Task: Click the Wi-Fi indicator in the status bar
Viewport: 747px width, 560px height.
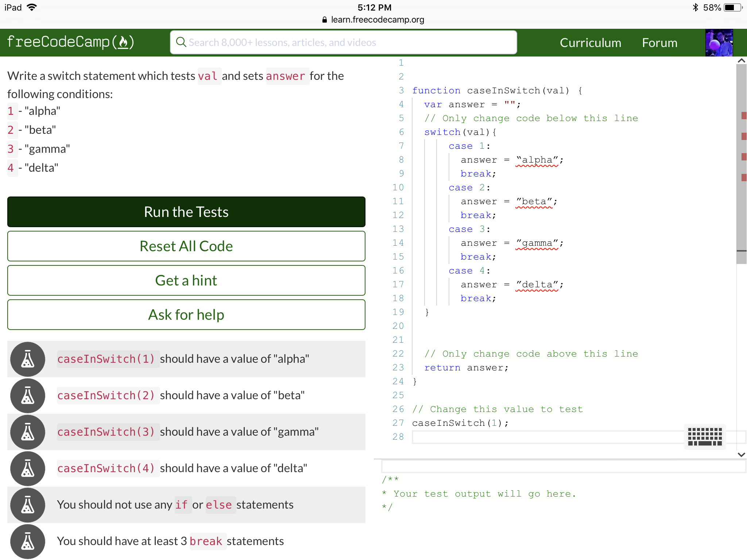Action: pos(32,7)
